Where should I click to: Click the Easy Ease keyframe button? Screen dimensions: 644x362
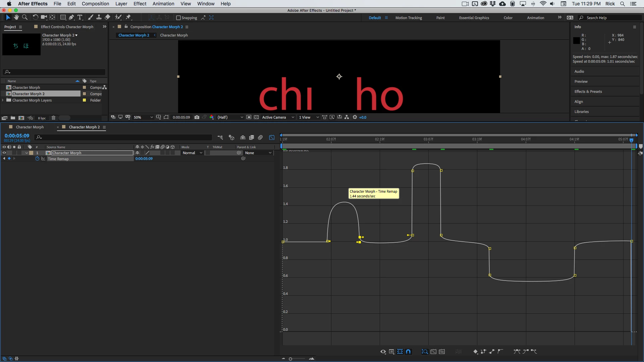(517, 352)
